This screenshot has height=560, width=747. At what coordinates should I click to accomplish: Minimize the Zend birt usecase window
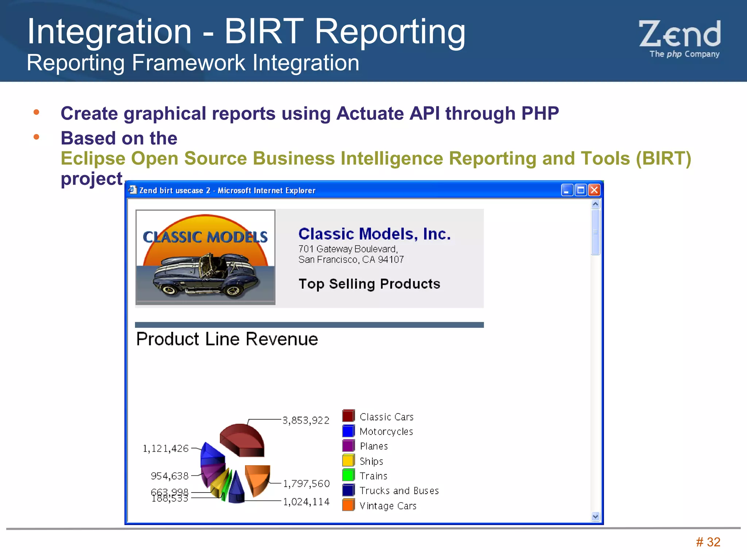567,190
